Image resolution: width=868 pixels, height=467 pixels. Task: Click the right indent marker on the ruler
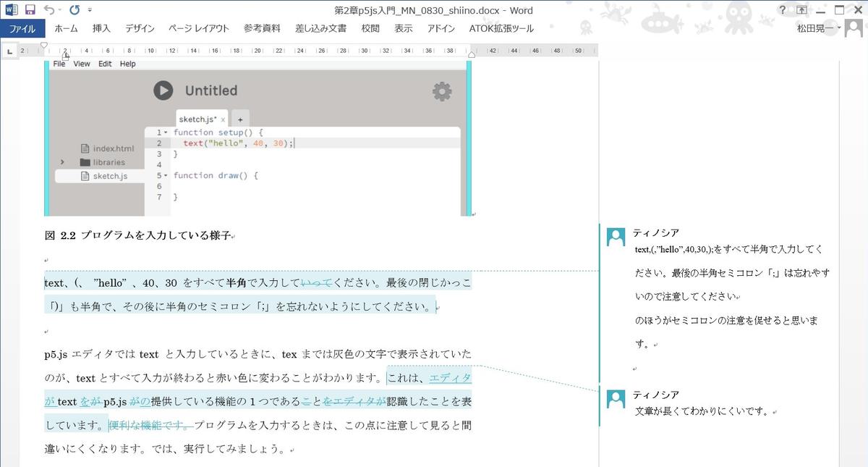click(472, 54)
